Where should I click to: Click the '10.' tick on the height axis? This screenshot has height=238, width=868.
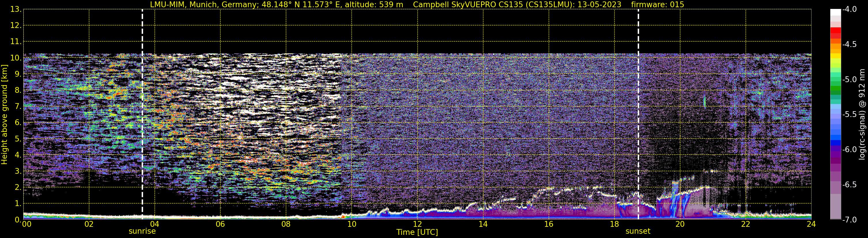pyautogui.click(x=16, y=58)
